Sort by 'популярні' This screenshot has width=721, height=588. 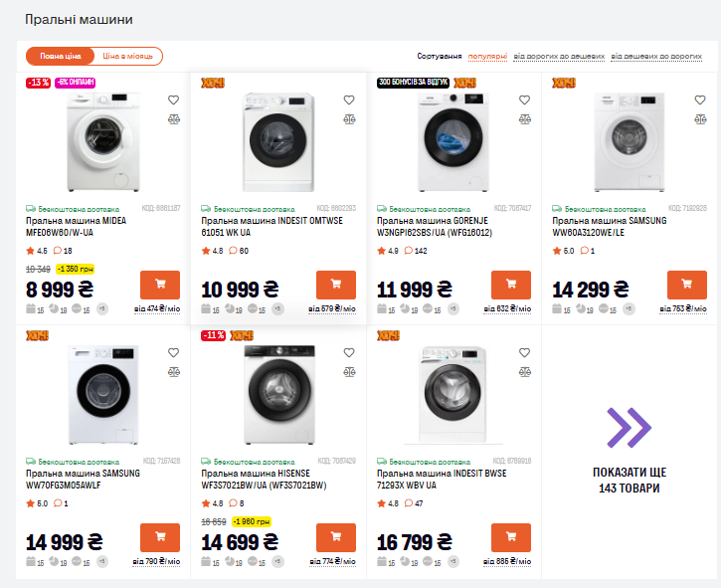pyautogui.click(x=487, y=57)
